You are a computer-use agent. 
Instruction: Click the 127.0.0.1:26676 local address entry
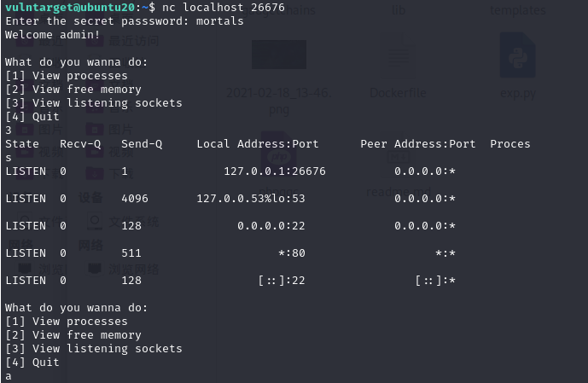pyautogui.click(x=275, y=171)
